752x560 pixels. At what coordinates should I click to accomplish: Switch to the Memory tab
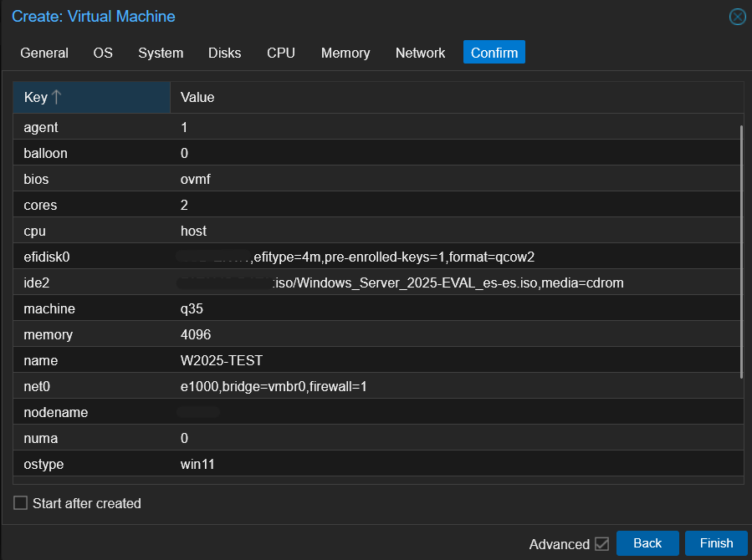pos(345,53)
